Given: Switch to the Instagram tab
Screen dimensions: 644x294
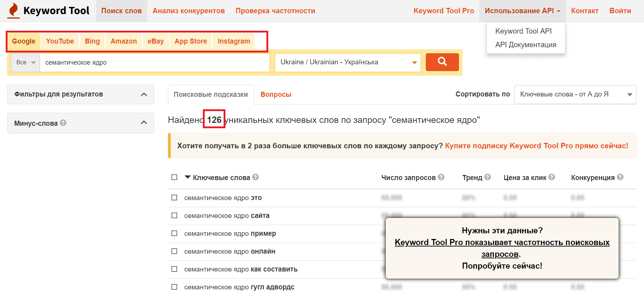Looking at the screenshot, I should tap(234, 41).
